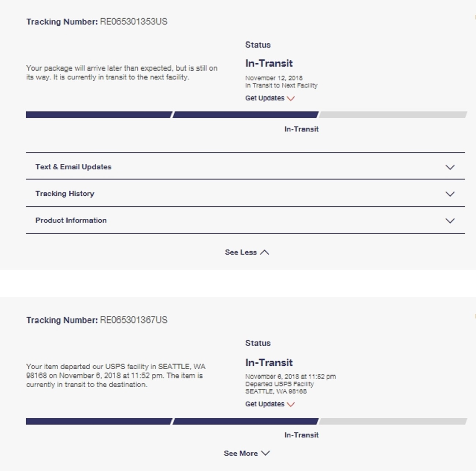The width and height of the screenshot is (476, 473).
Task: Click red arrow by Get Updates for RE065301353US
Action: [291, 98]
